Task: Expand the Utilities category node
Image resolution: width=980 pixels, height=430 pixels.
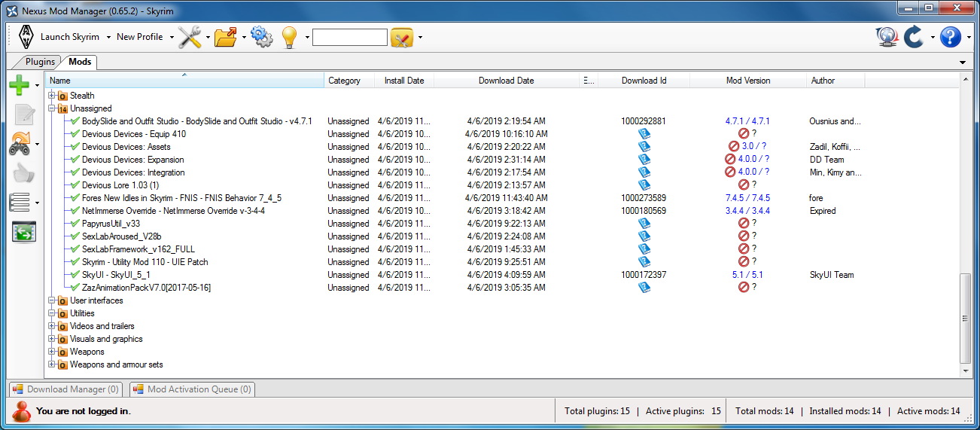Action: click(x=52, y=313)
